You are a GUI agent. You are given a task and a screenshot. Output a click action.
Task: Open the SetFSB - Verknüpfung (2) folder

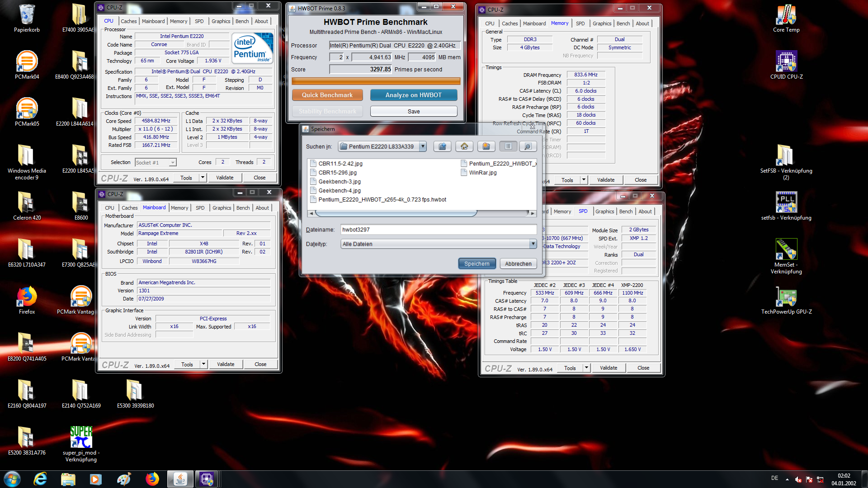point(786,162)
